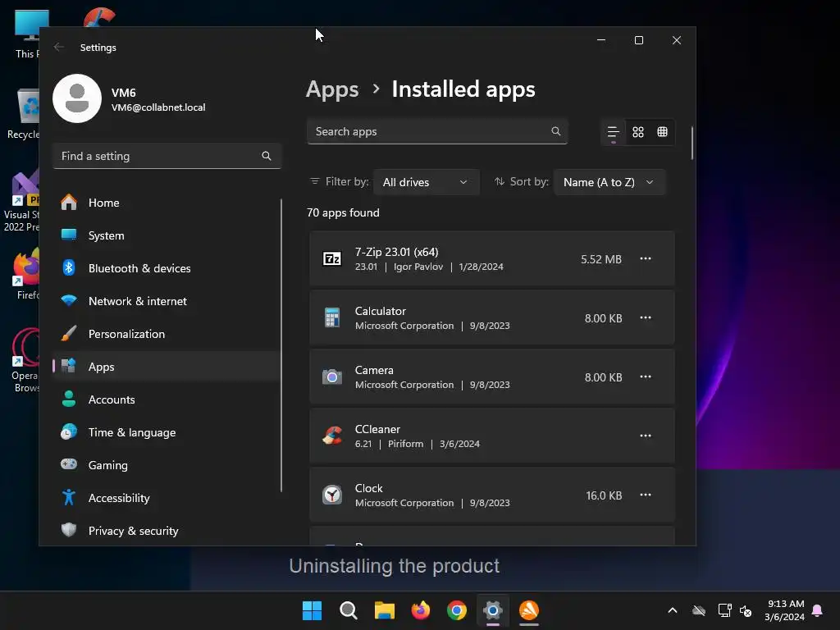The width and height of the screenshot is (840, 630).
Task: Open options menu for 7-Zip 23.01
Action: click(x=646, y=258)
